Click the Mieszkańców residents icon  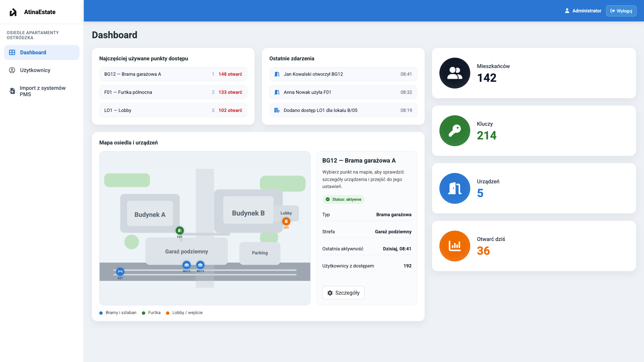(454, 73)
